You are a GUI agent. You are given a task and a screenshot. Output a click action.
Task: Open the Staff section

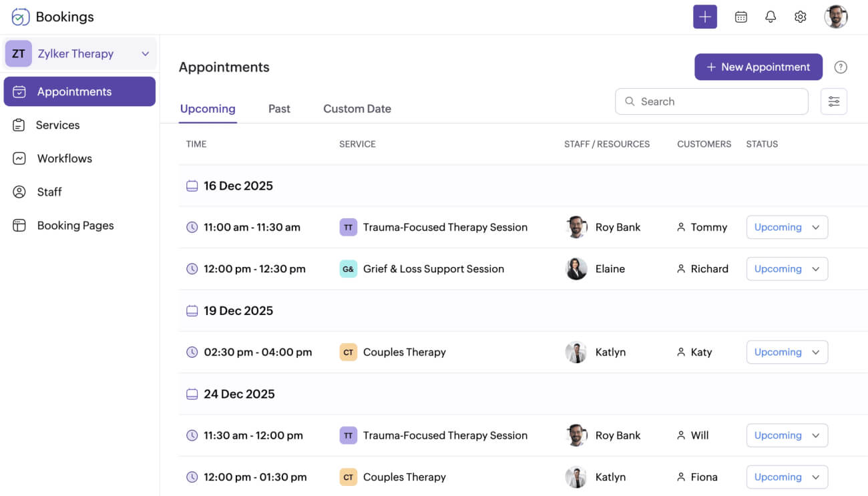point(19,192)
